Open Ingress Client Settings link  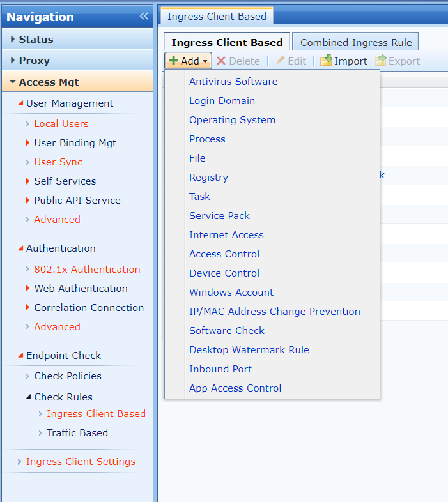[x=81, y=462]
